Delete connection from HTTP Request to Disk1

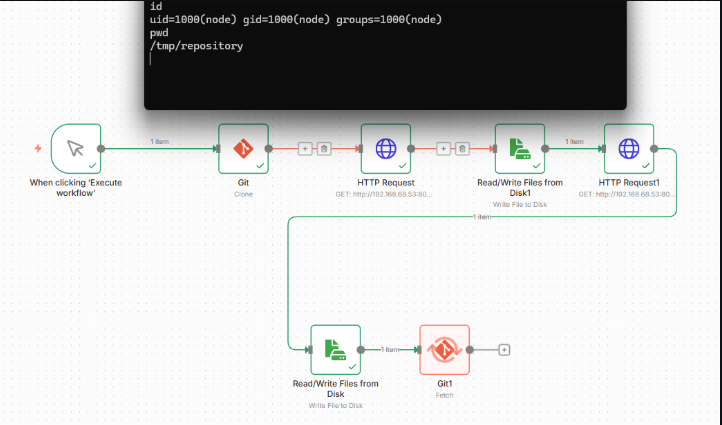[x=462, y=149]
